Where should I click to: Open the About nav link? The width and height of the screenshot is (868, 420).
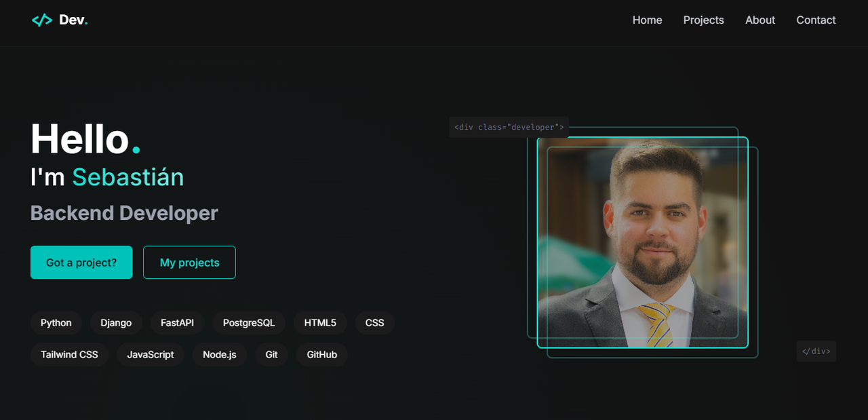point(759,20)
